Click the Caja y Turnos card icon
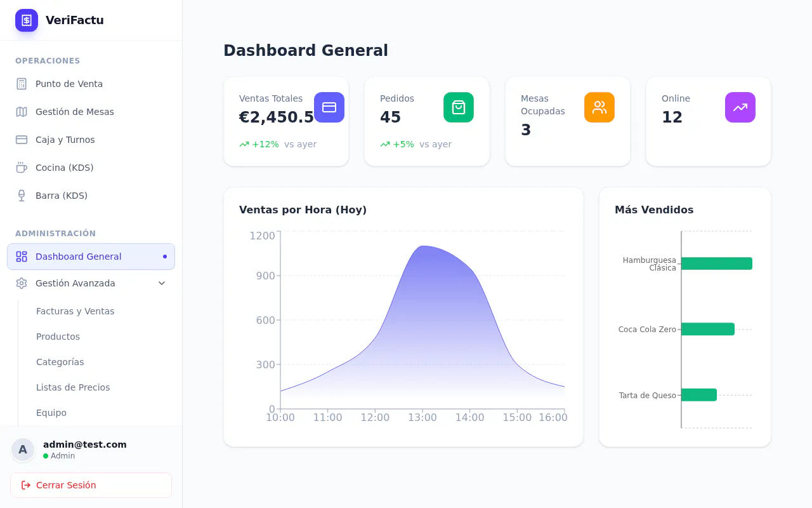Screen dimensions: 812x508 coord(22,140)
